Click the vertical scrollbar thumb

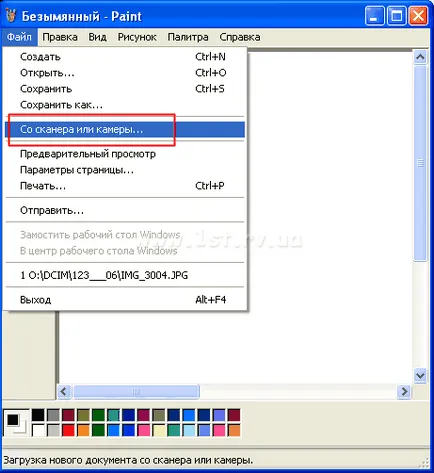pyautogui.click(x=420, y=163)
